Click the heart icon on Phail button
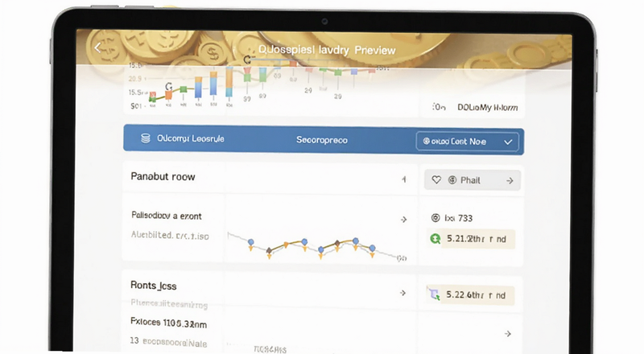The image size is (644, 354). [436, 180]
